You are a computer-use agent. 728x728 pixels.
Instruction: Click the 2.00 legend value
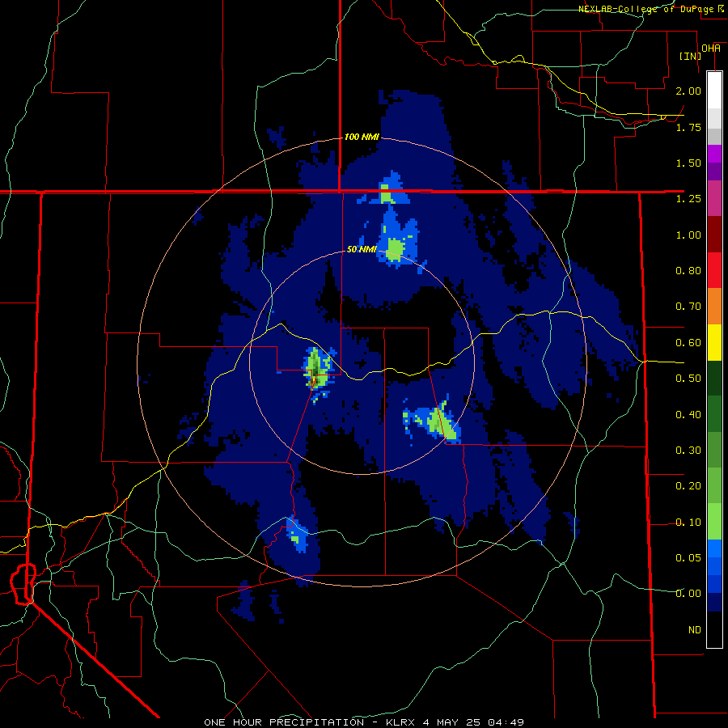point(688,91)
